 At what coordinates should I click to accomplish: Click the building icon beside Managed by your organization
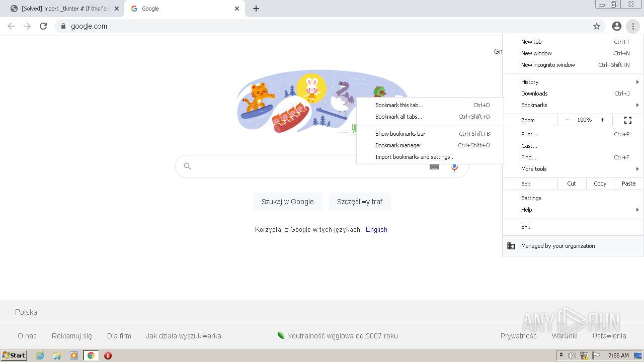coord(511,246)
